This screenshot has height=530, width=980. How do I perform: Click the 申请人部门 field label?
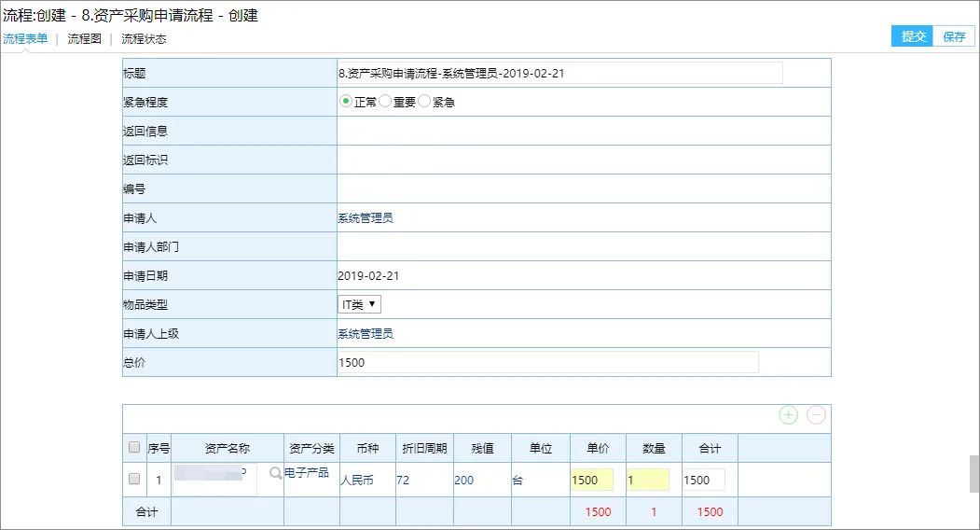point(151,247)
